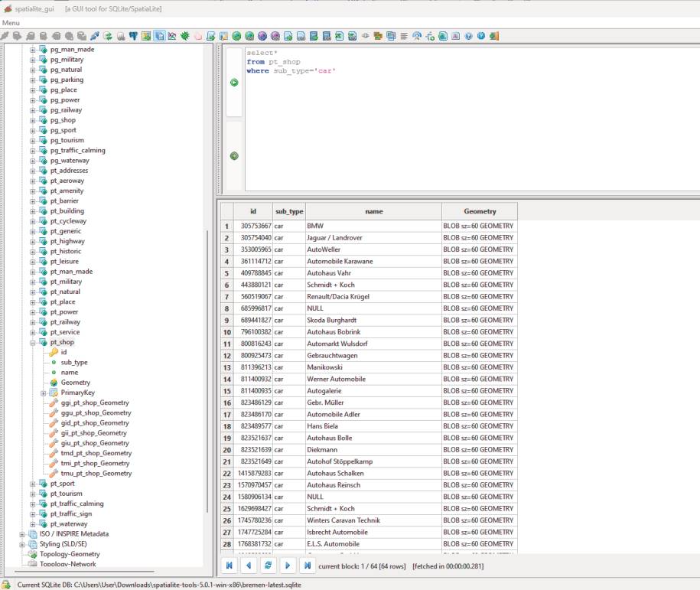Select the pg_military table in tree
Image resolution: width=700 pixels, height=590 pixels.
pos(67,60)
